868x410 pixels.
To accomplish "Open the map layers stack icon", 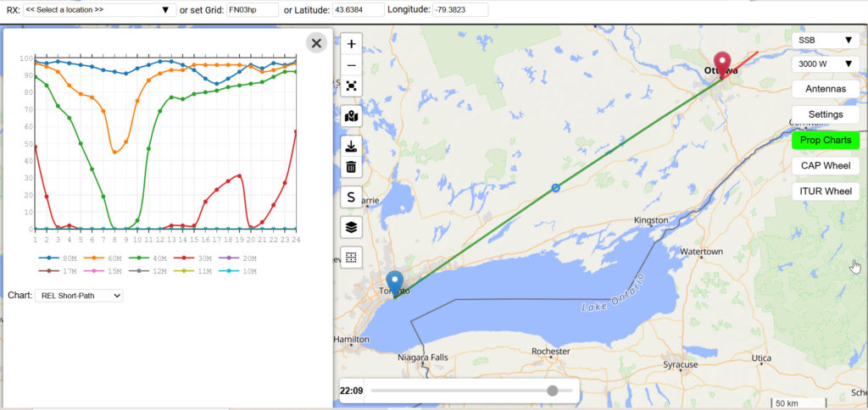I will tap(351, 227).
